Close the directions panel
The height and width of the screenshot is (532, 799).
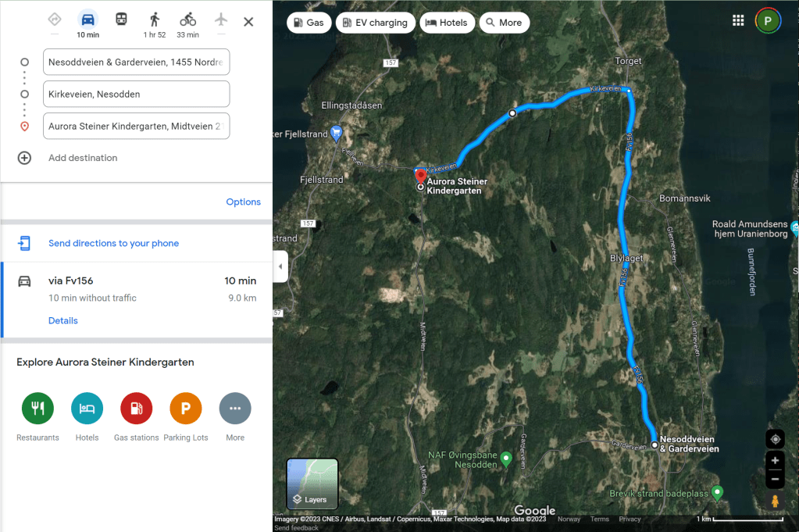(248, 22)
